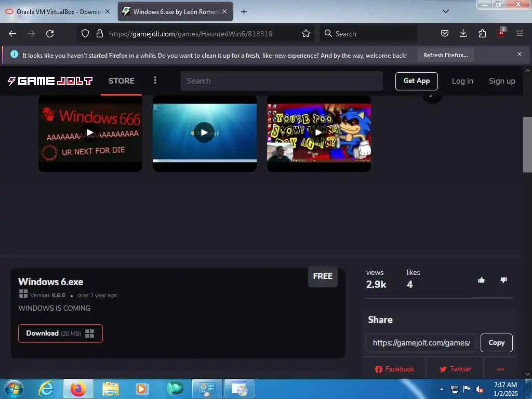Reload the page with the refresh icon
Image resolution: width=532 pixels, height=399 pixels.
point(50,34)
